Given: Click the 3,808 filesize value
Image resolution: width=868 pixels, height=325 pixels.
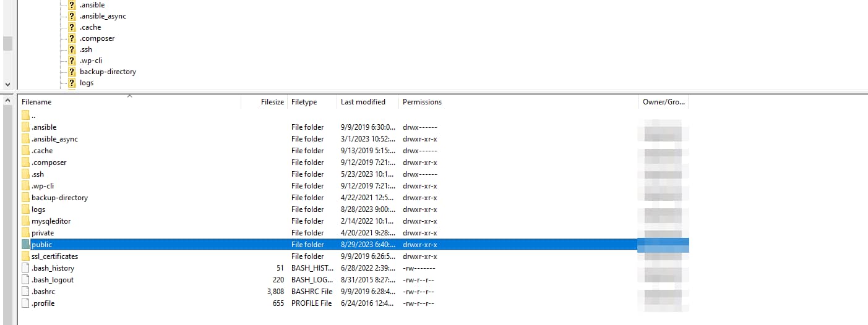Looking at the screenshot, I should pyautogui.click(x=275, y=292).
